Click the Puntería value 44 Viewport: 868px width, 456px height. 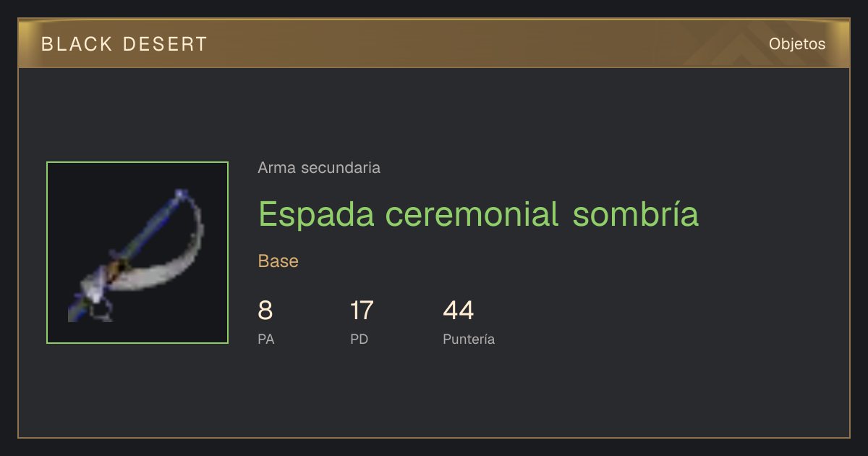459,311
